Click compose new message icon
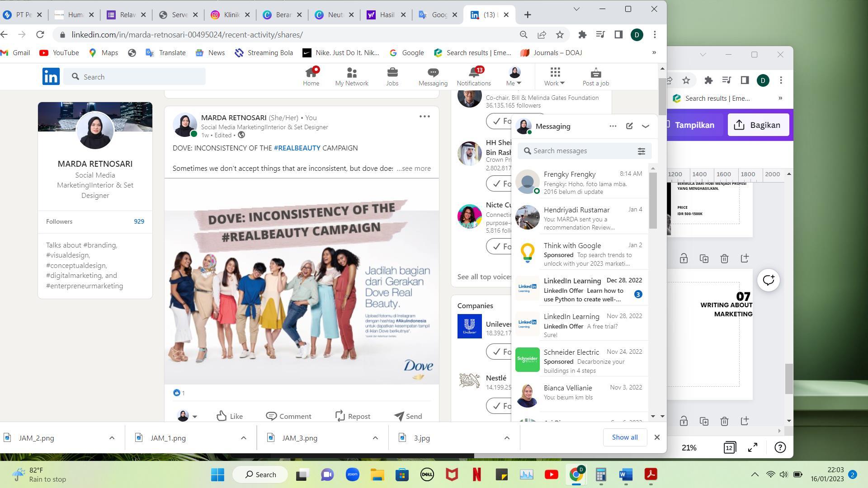The width and height of the screenshot is (868, 488). click(629, 126)
